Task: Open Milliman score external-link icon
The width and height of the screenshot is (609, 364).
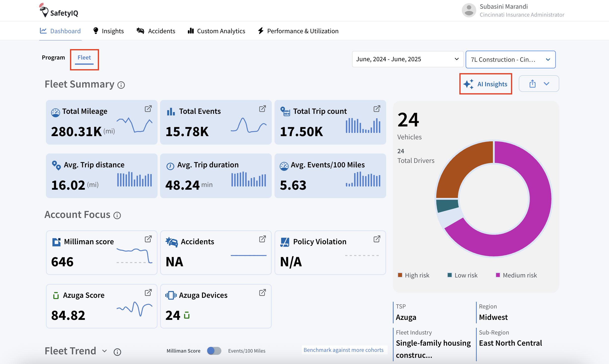Action: pos(148,239)
